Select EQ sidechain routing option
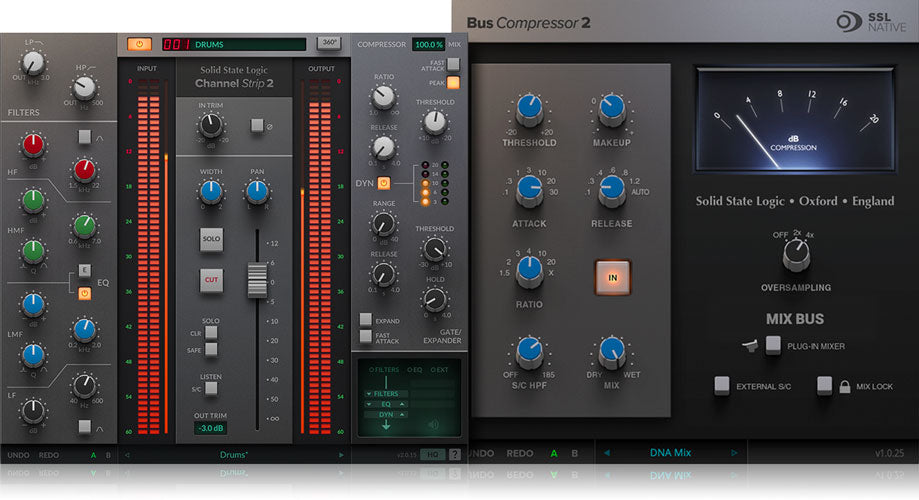Screen dimensions: 919x500 (415, 370)
